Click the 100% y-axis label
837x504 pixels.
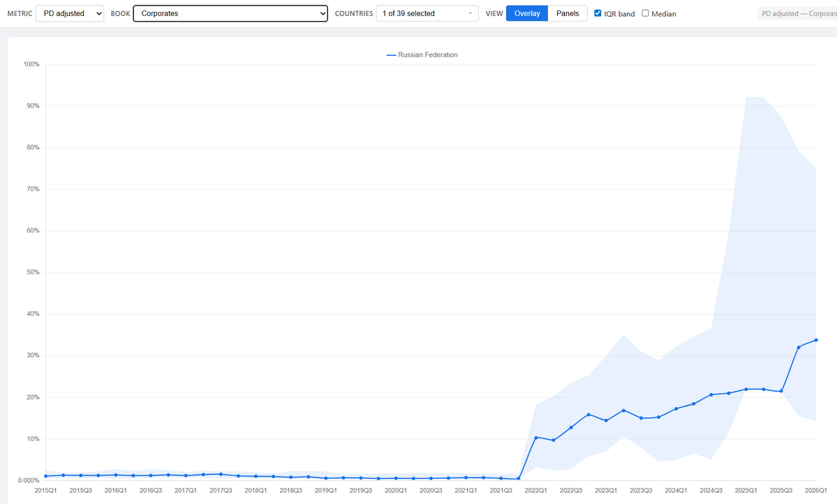point(31,64)
